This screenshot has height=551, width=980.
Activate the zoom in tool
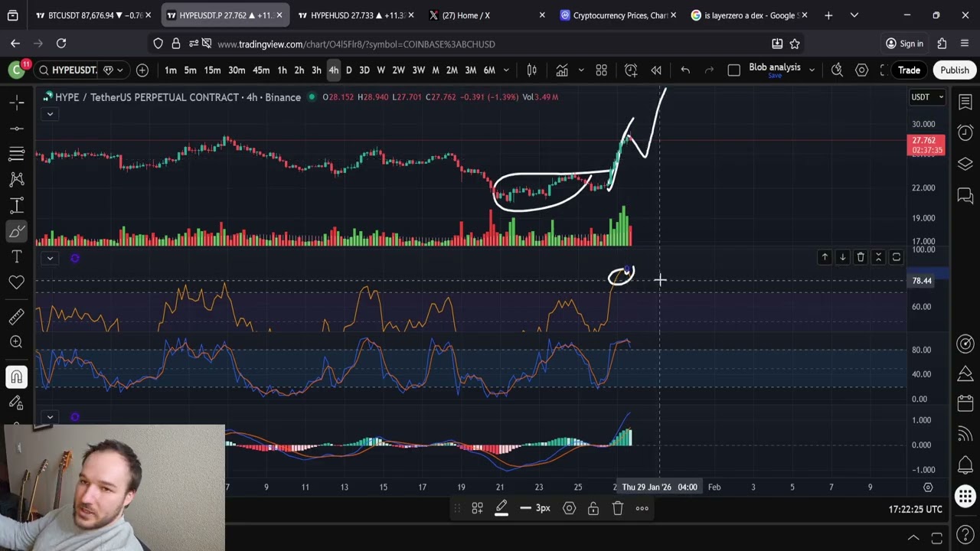[17, 342]
